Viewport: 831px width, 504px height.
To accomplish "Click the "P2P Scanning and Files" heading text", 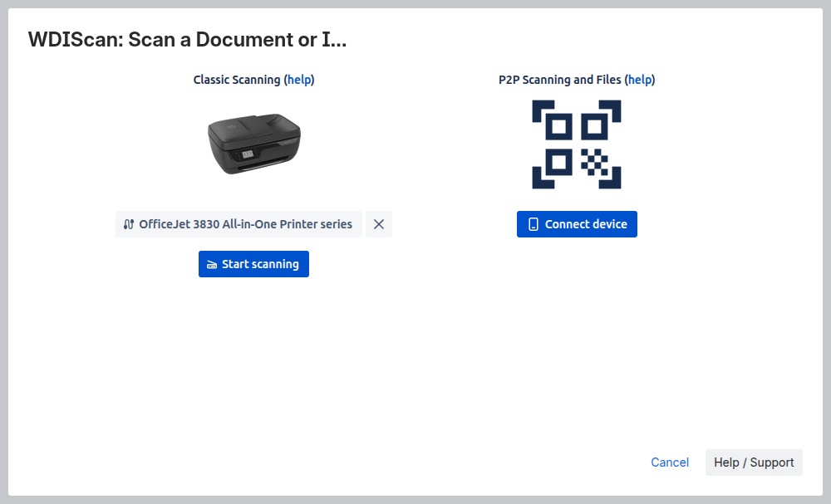I will pos(559,80).
